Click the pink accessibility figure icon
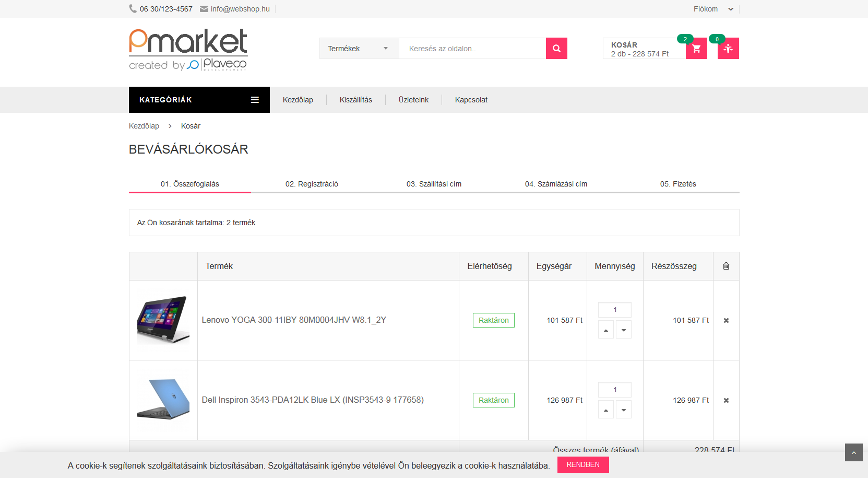Image resolution: width=868 pixels, height=478 pixels. coord(728,49)
